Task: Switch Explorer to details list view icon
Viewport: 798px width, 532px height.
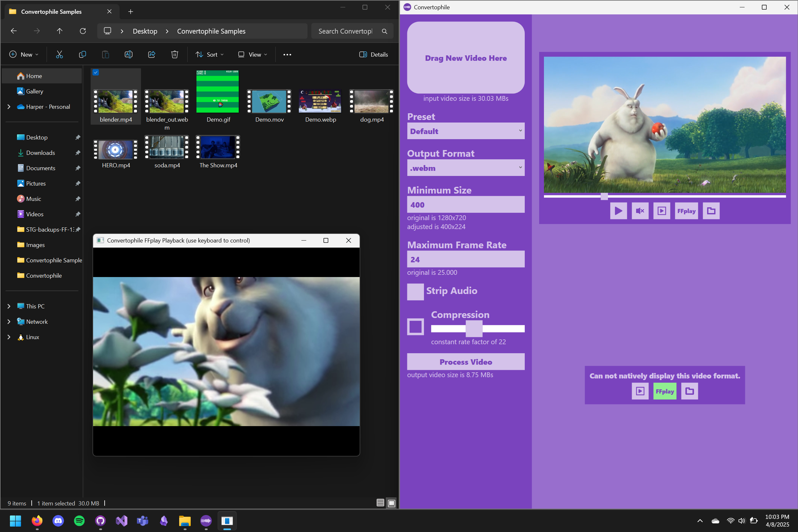Action: click(380, 503)
